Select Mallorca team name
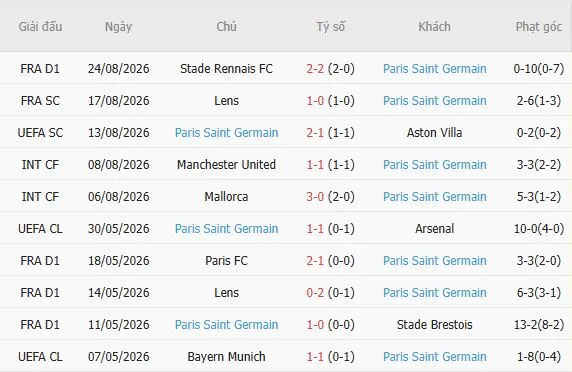The image size is (572, 372). 226,197
